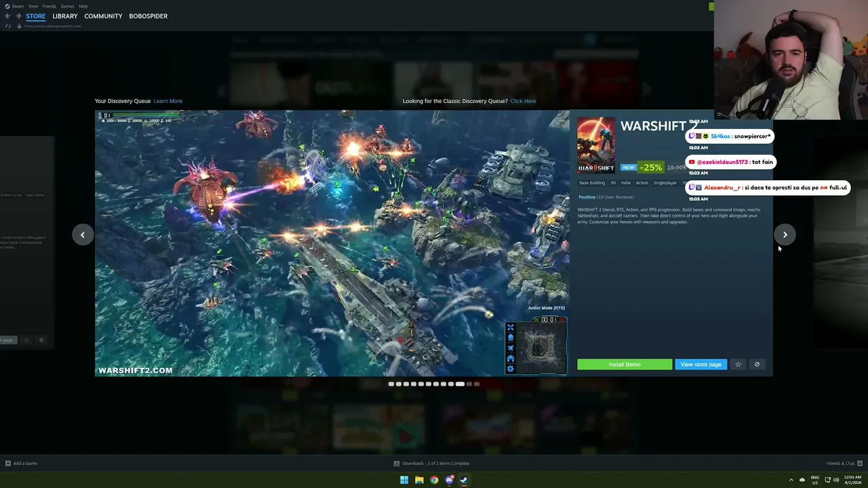
Task: Open the Windows Start menu
Action: point(404,480)
